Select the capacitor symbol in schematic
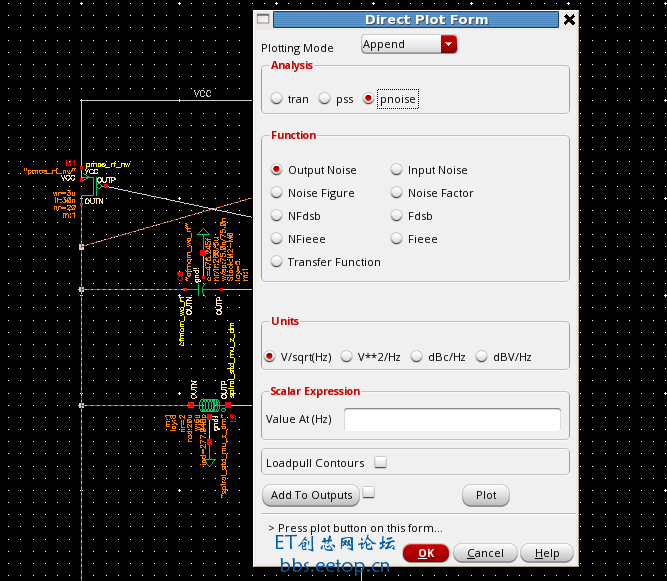The width and height of the screenshot is (667, 581). click(x=203, y=290)
